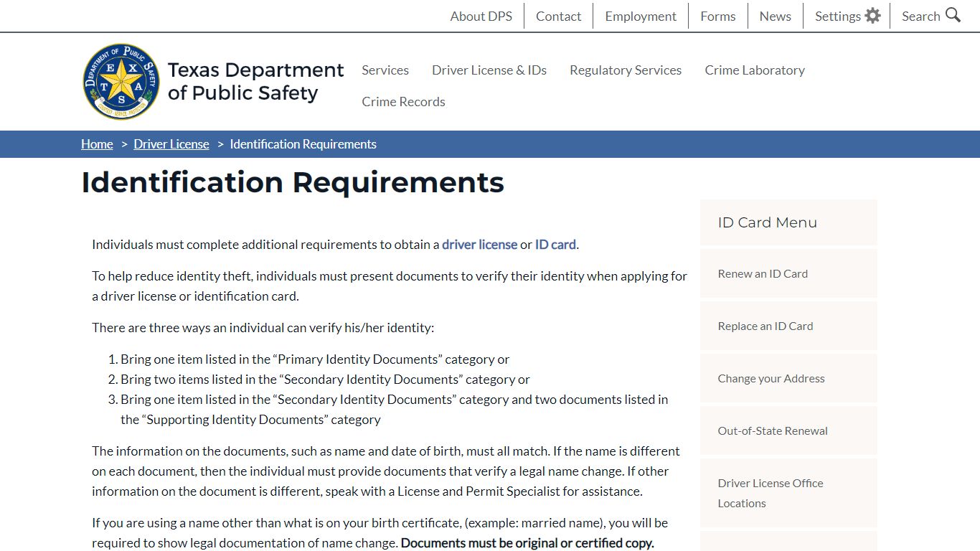
Task: Click the Identification Requirements breadcrumb text
Action: 303,144
